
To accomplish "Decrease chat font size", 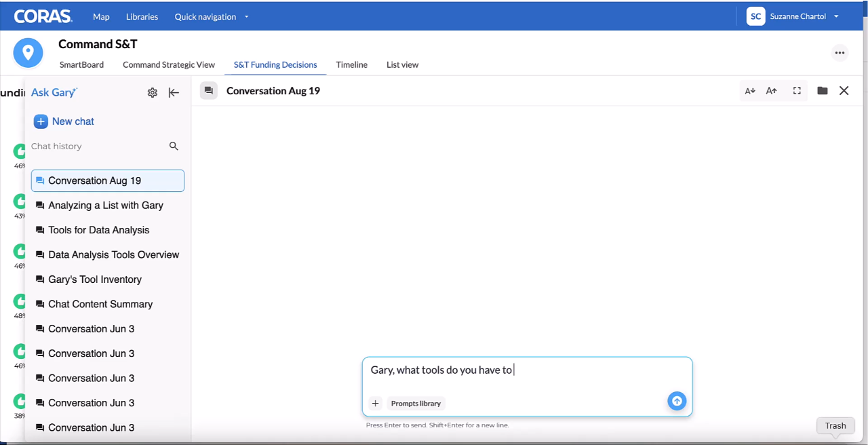I will (x=750, y=91).
